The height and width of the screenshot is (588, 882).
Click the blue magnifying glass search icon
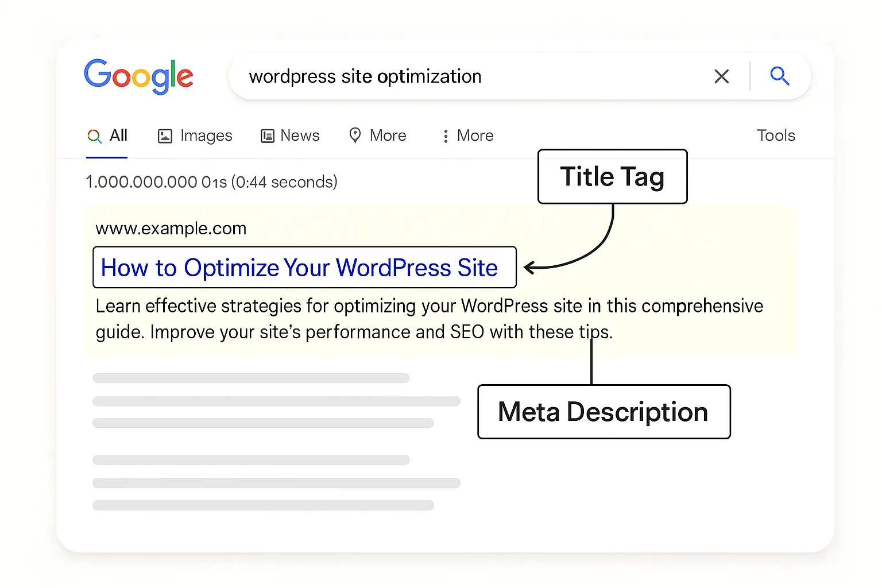(x=779, y=76)
